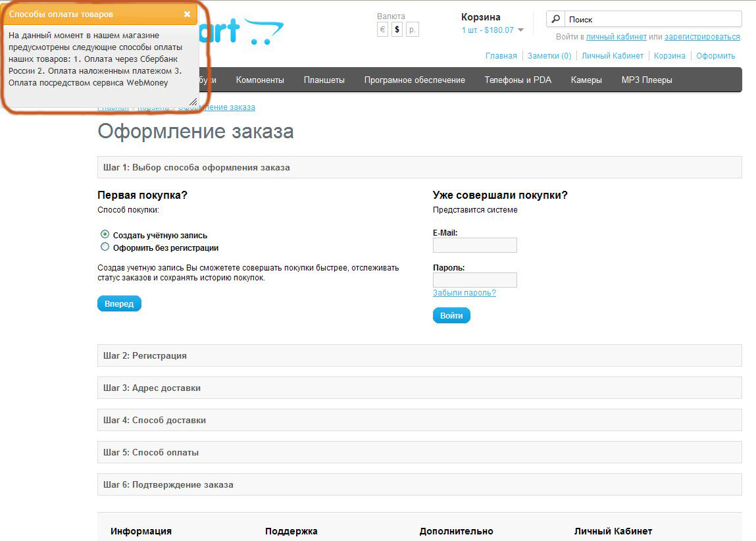Click the search magnifier icon
756x541 pixels.
pos(556,19)
